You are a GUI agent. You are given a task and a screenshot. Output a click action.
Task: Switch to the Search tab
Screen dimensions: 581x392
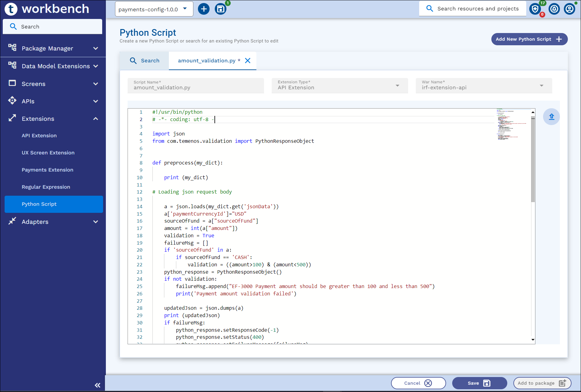click(x=144, y=61)
